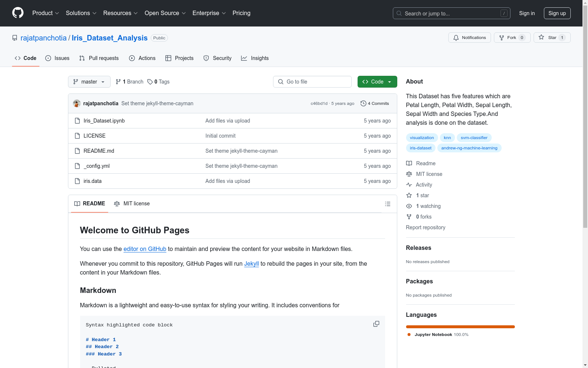588x368 pixels.
Task: Select the MIT license tab in README panel
Action: coord(132,204)
